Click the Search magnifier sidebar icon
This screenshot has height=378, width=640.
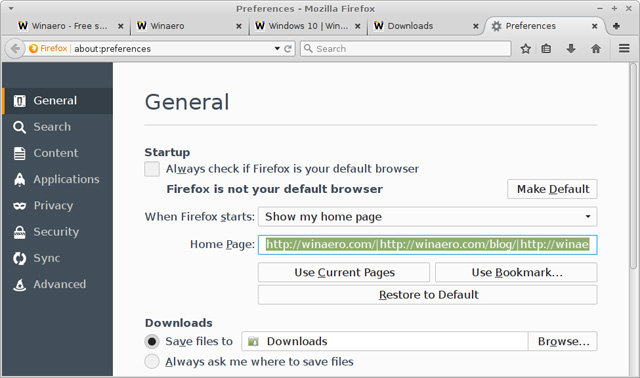19,127
